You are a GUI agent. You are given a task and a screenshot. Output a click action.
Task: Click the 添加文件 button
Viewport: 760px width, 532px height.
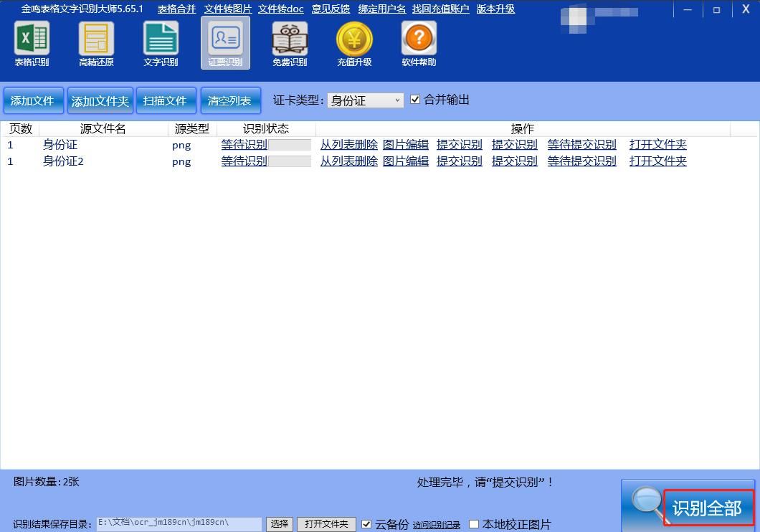(34, 101)
